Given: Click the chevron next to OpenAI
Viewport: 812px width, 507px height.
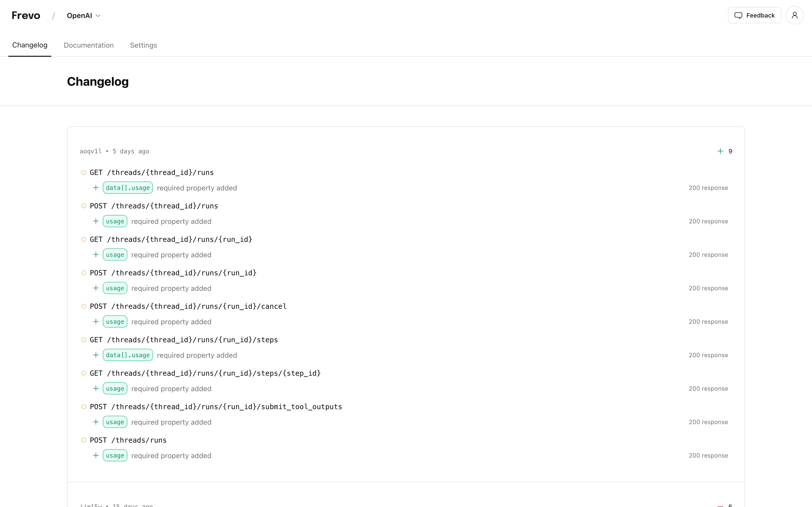Looking at the screenshot, I should (x=98, y=16).
